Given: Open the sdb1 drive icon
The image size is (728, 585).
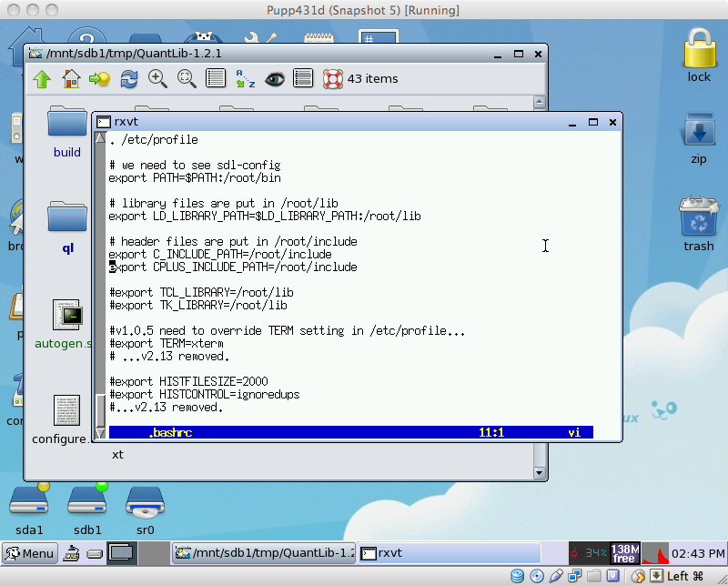Looking at the screenshot, I should click(87, 507).
